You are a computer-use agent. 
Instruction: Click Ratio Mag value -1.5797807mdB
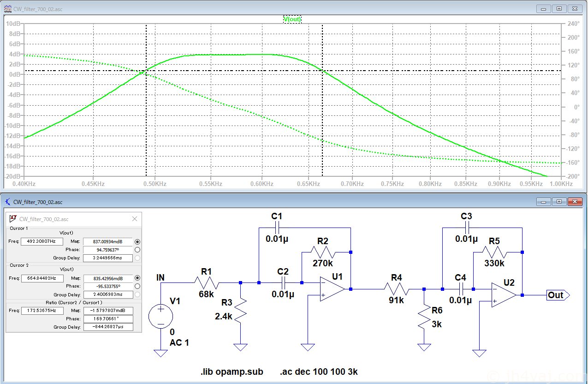click(x=107, y=311)
